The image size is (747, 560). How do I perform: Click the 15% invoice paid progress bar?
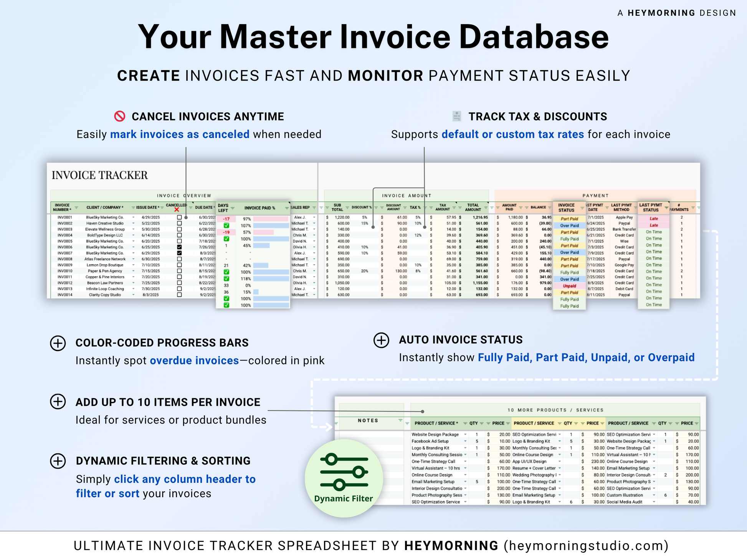click(256, 292)
